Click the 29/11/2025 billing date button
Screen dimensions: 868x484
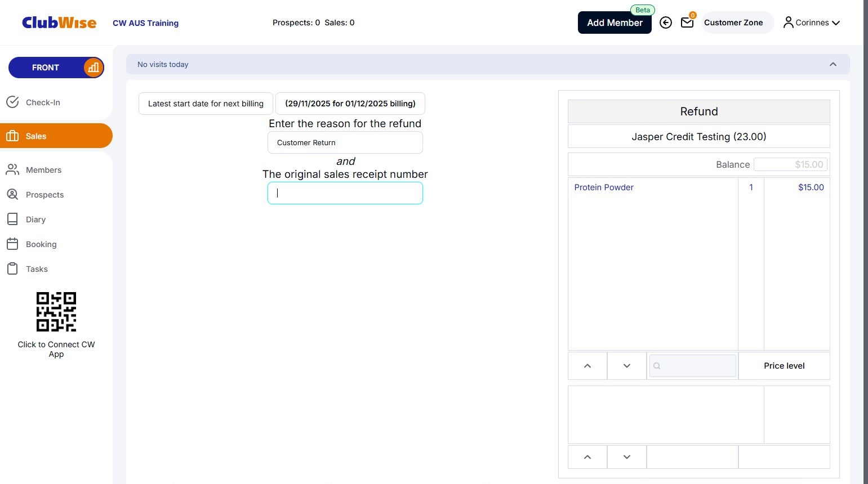point(350,104)
